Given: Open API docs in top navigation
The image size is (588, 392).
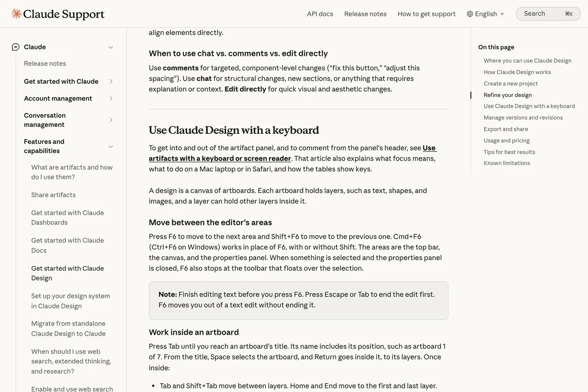Looking at the screenshot, I should 320,14.
